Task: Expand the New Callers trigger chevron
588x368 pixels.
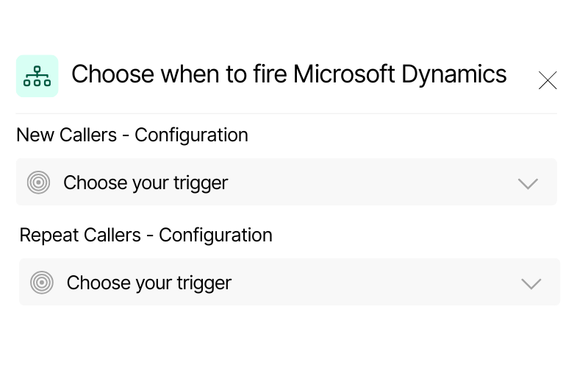Action: coord(528,183)
